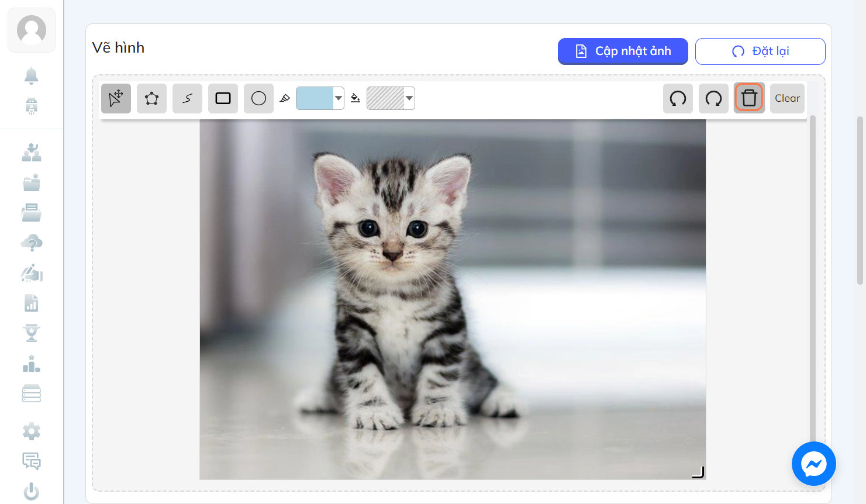
Task: Click the 'Cập nhật ảnh' button
Action: (623, 51)
